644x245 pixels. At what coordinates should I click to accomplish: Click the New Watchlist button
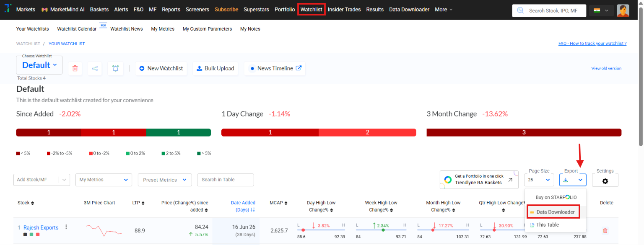(161, 68)
